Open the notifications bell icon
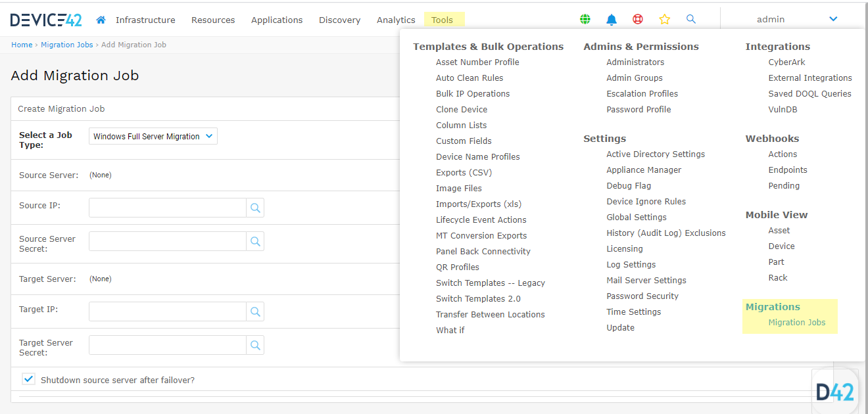Image resolution: width=868 pixels, height=414 pixels. click(x=612, y=20)
